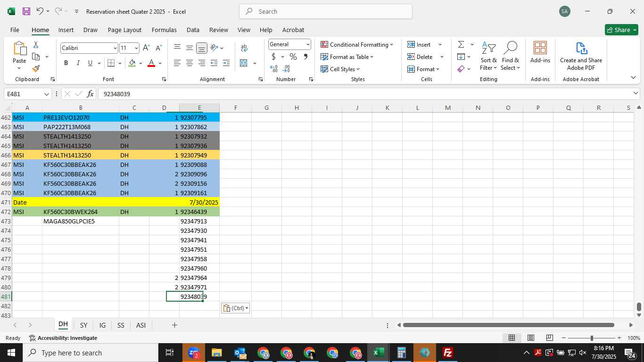644x362 pixels.
Task: Add a new sheet with plus icon
Action: 174,325
